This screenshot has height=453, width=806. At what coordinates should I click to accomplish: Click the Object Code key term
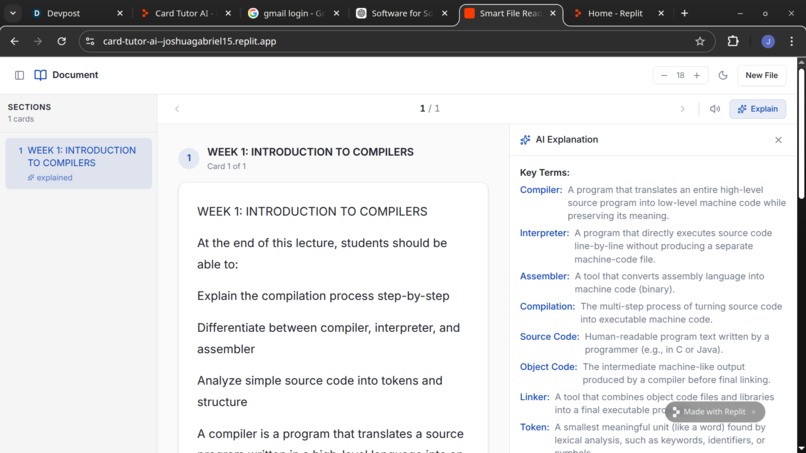[x=548, y=367]
